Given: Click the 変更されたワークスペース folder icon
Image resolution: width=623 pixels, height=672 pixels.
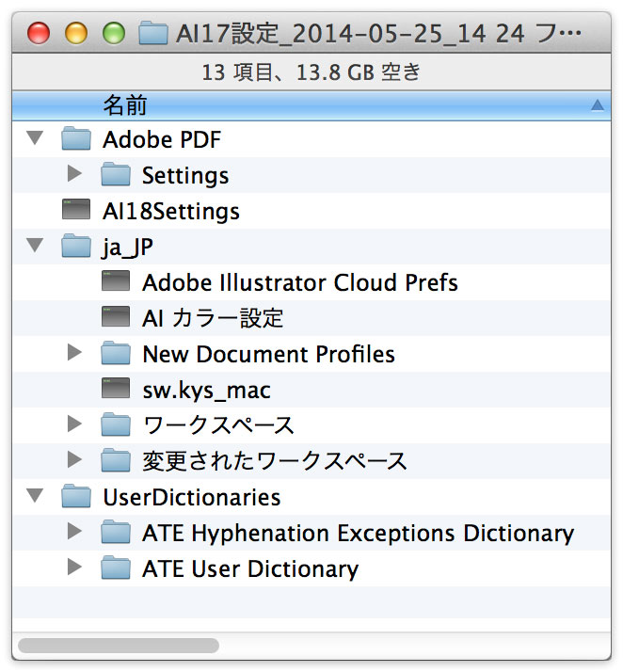Looking at the screenshot, I should [116, 460].
